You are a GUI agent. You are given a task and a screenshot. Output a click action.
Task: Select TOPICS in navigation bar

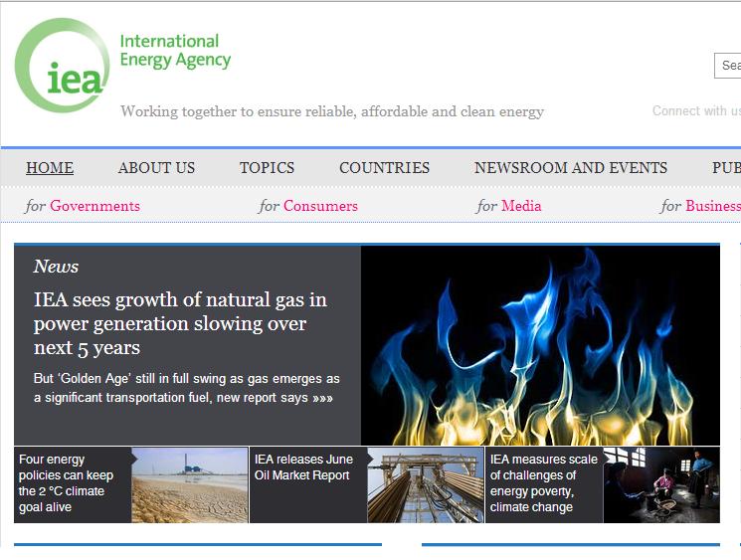point(267,168)
